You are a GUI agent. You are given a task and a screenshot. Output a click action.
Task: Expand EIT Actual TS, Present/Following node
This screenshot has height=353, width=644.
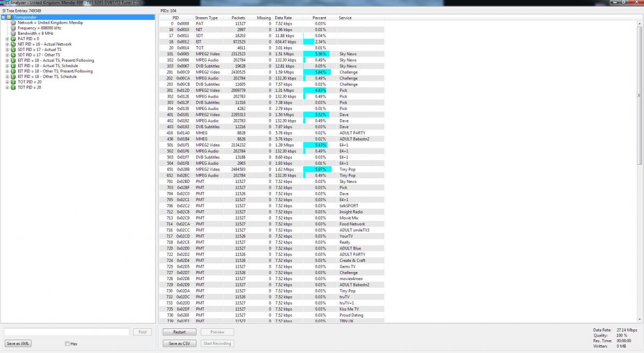click(x=8, y=60)
